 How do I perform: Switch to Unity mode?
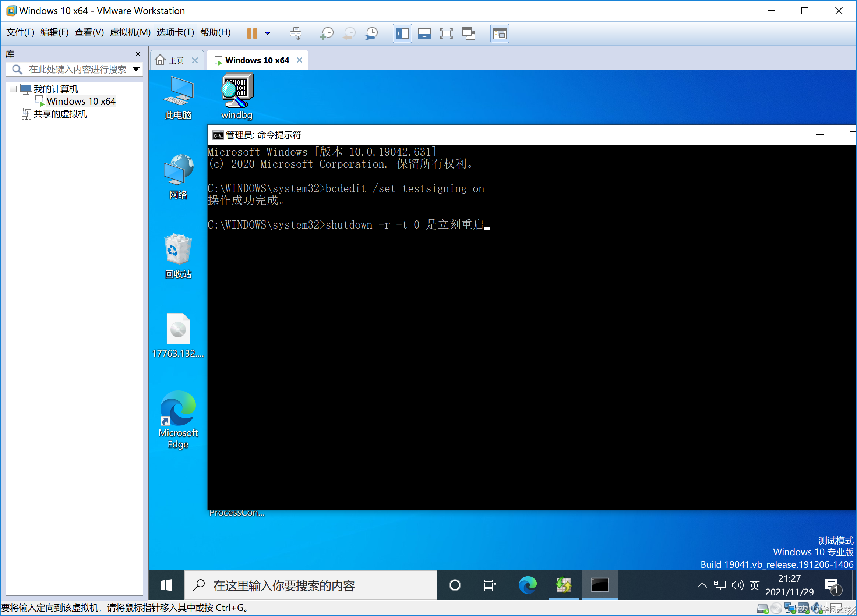point(469,33)
